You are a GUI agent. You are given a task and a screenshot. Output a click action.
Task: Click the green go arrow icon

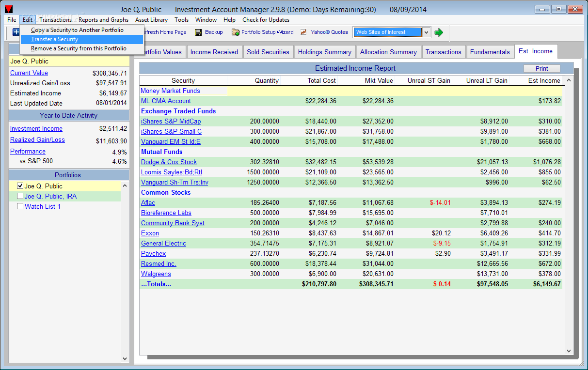click(x=439, y=32)
